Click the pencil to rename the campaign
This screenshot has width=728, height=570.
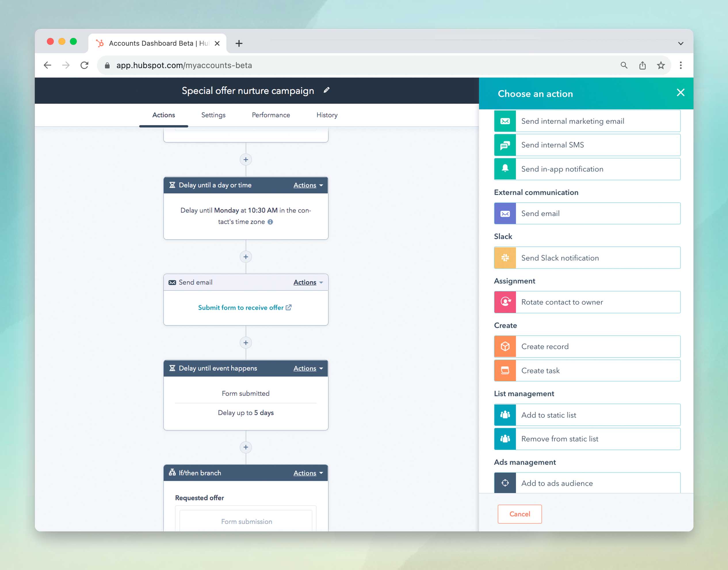click(326, 90)
